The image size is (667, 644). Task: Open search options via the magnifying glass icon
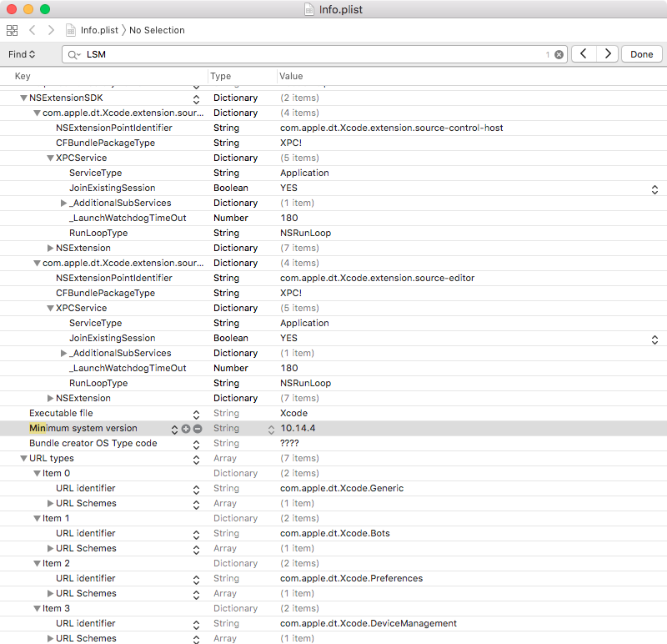tap(75, 53)
